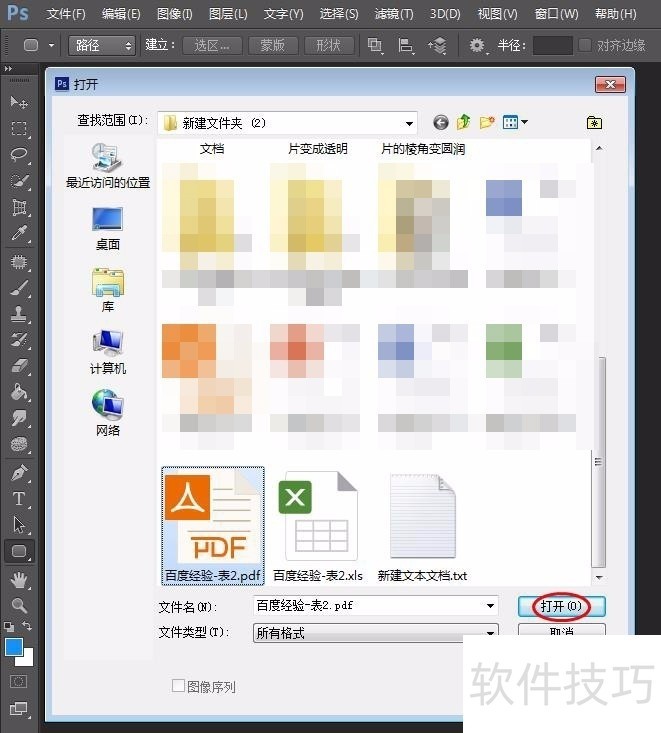
Task: Reset default foreground and background colors
Action: [9, 626]
